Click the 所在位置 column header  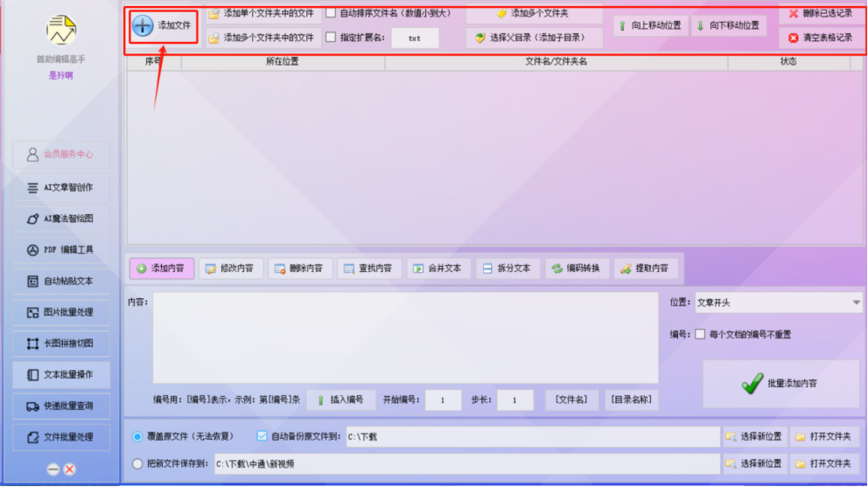pos(283,62)
